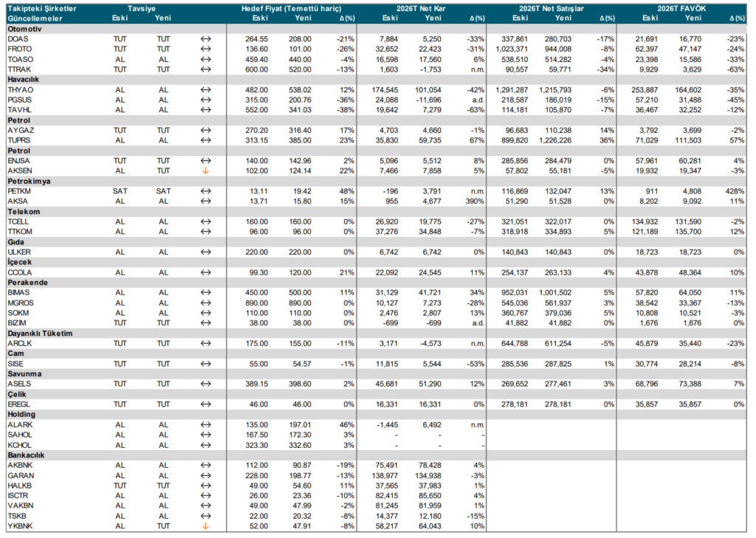Click TUPRS new net sales 1,226,226

click(555, 141)
